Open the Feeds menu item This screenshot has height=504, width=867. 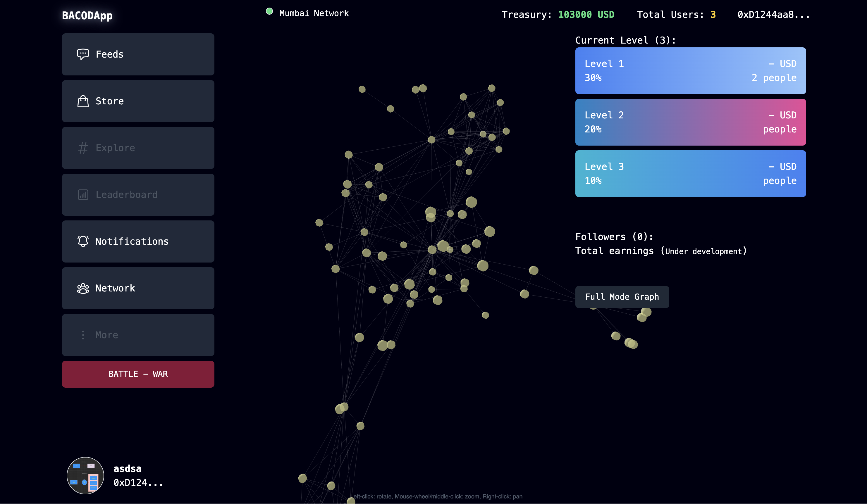tap(138, 54)
